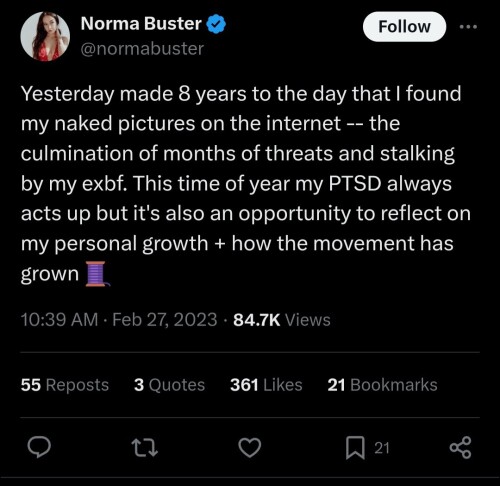Click the bookmark count number beside bookmark icon
The width and height of the screenshot is (500, 486).
382,448
